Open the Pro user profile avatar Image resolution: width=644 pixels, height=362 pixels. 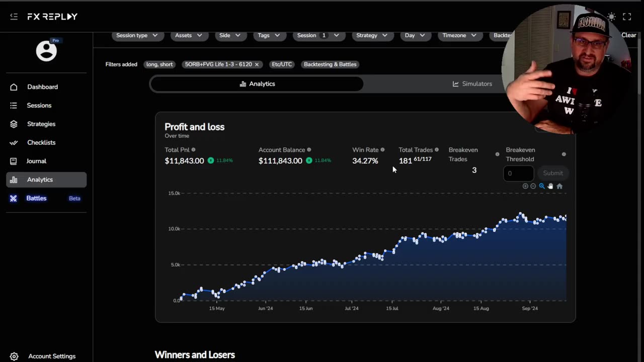(x=46, y=51)
